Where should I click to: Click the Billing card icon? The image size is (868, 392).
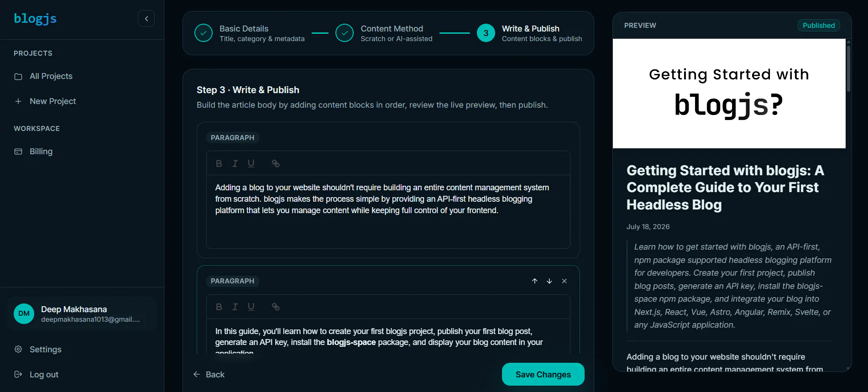coord(18,152)
